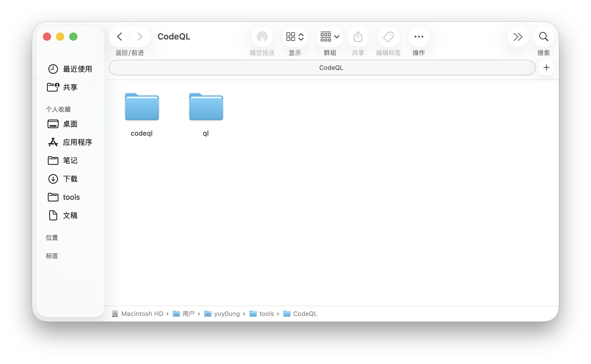Expand the icon view display dropdown
Screen dimensions: 591x364
[x=295, y=37]
